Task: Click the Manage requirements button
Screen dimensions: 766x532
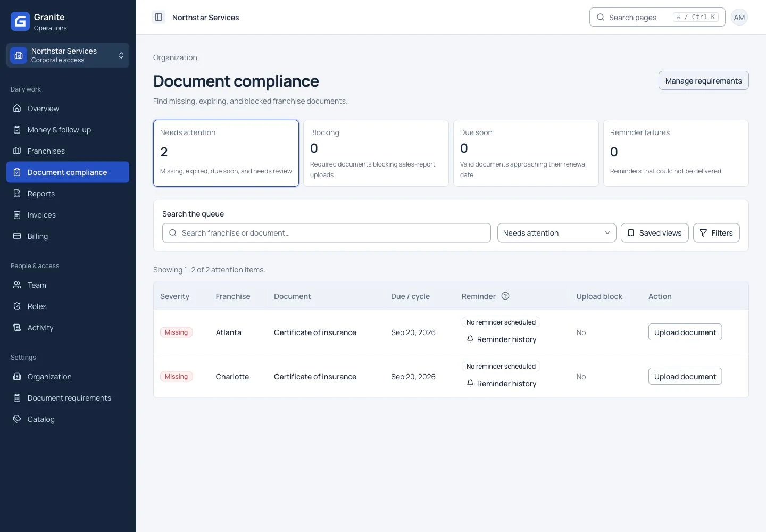Action: pyautogui.click(x=704, y=81)
